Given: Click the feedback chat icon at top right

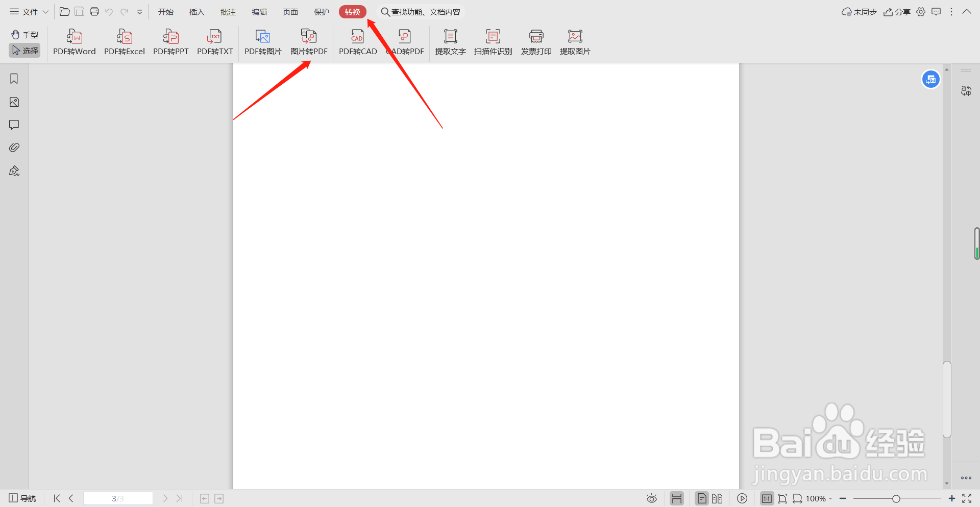Looking at the screenshot, I should pos(936,12).
